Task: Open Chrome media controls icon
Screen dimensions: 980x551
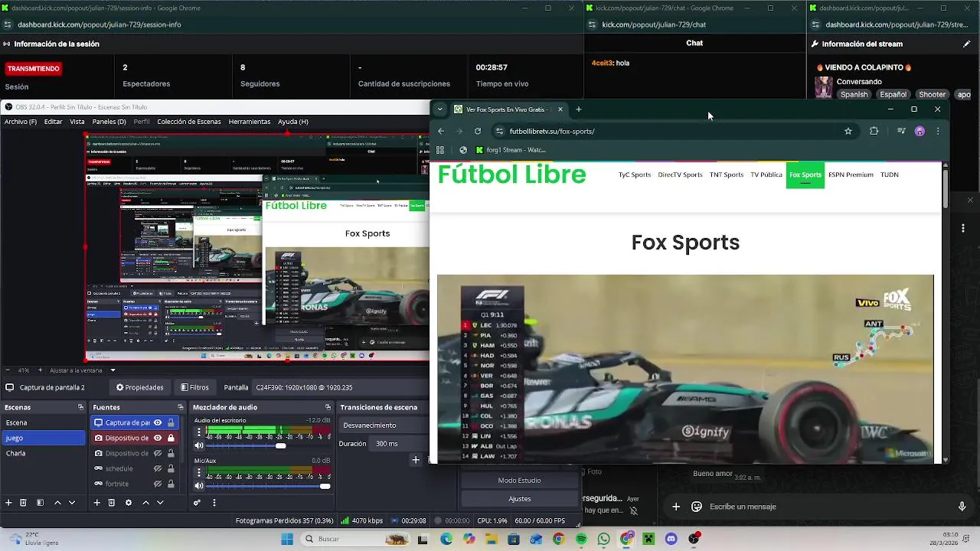Action: click(901, 131)
